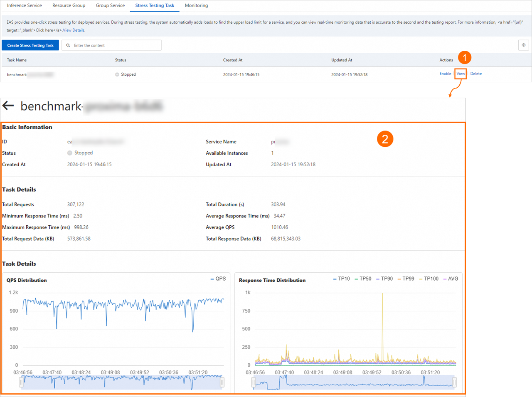Click Total Request Data value 573,861.58

tap(79, 239)
